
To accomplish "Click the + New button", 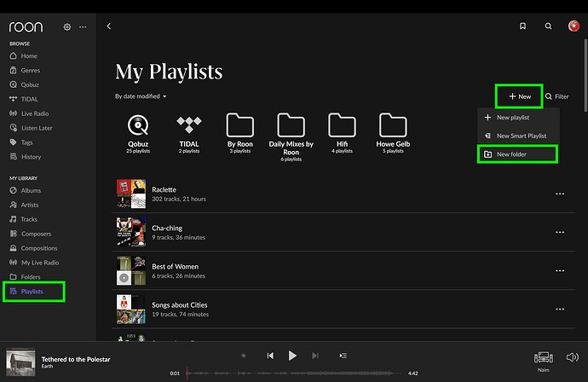I will (519, 96).
